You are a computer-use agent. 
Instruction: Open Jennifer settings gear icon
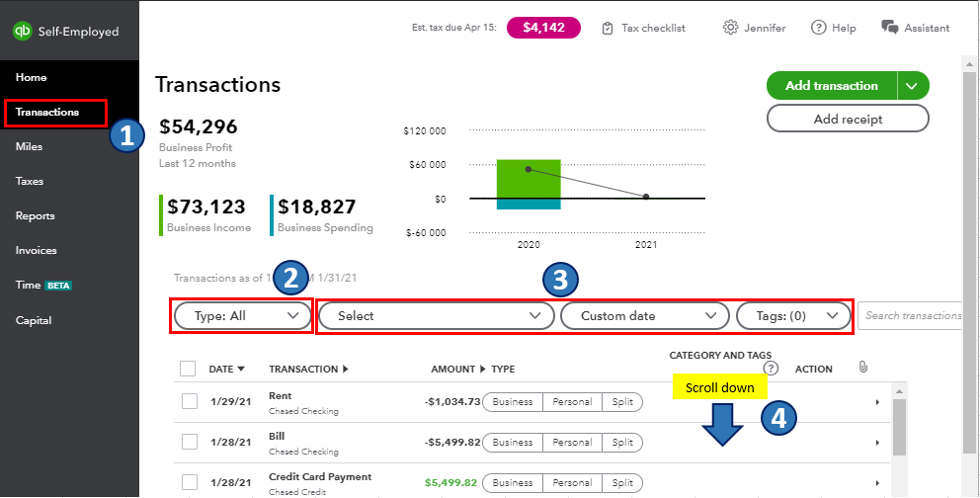[x=730, y=28]
